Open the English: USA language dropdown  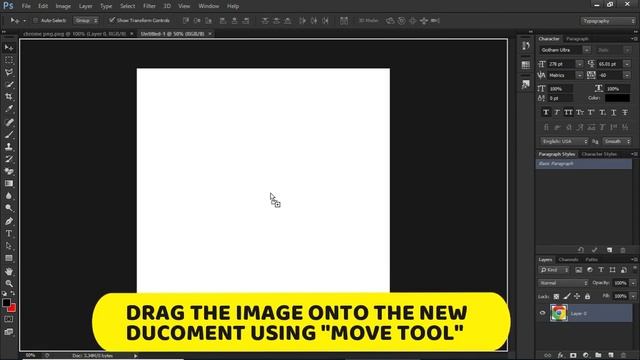tap(564, 141)
